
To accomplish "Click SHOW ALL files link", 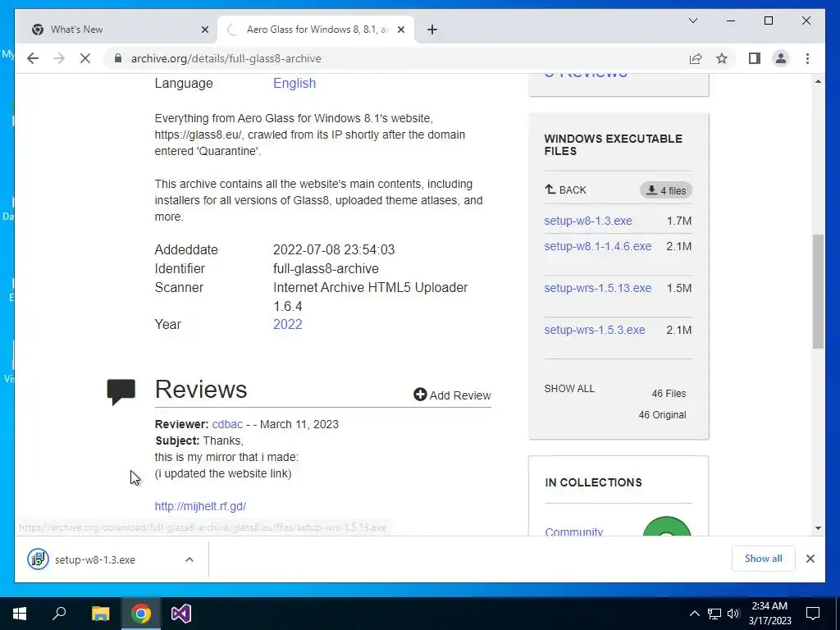I will [x=569, y=389].
